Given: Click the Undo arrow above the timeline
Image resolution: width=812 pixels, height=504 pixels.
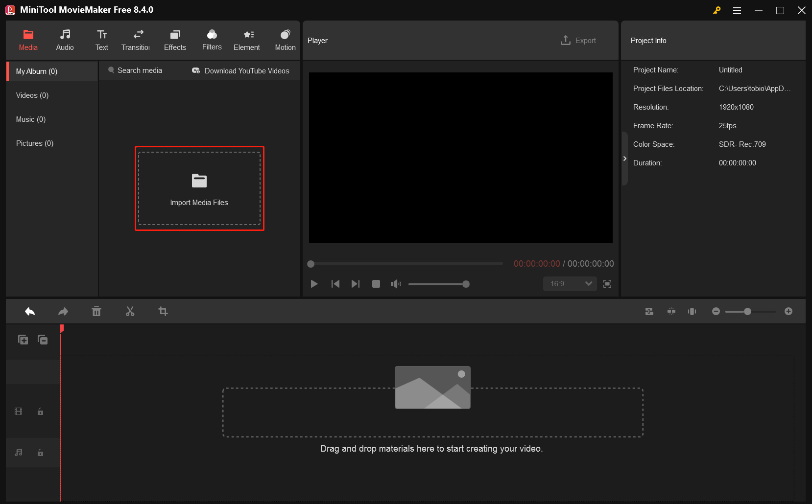Looking at the screenshot, I should (29, 311).
